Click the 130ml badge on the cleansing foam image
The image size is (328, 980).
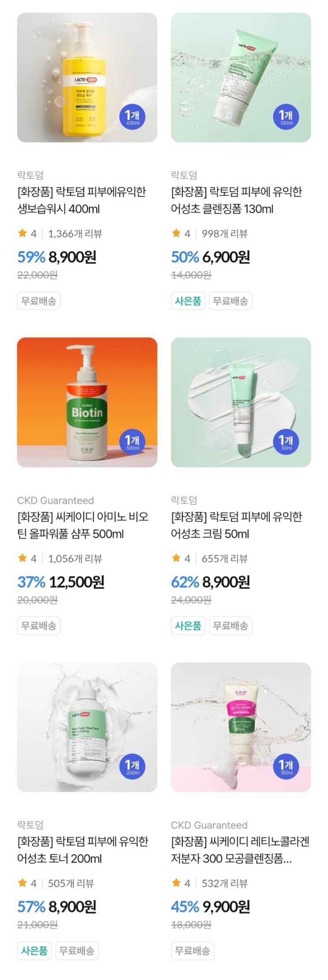tap(286, 117)
